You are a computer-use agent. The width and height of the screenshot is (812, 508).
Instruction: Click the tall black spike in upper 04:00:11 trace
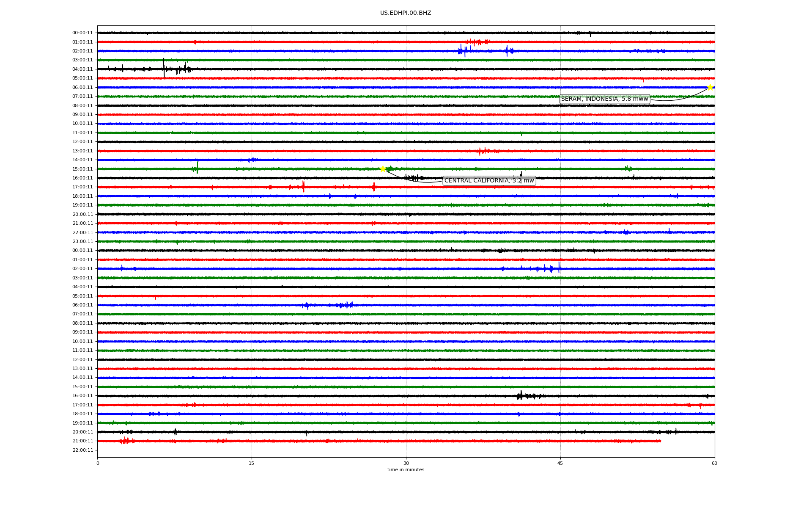164,68
